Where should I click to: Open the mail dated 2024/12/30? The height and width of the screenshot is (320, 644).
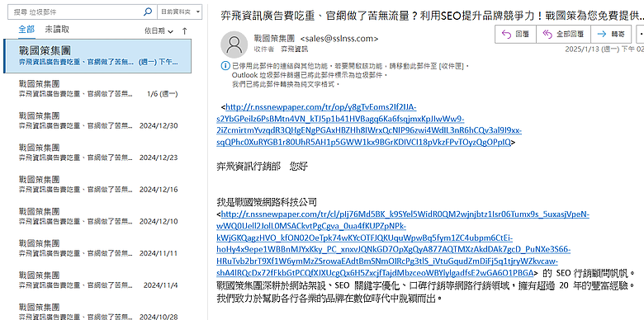click(x=97, y=120)
